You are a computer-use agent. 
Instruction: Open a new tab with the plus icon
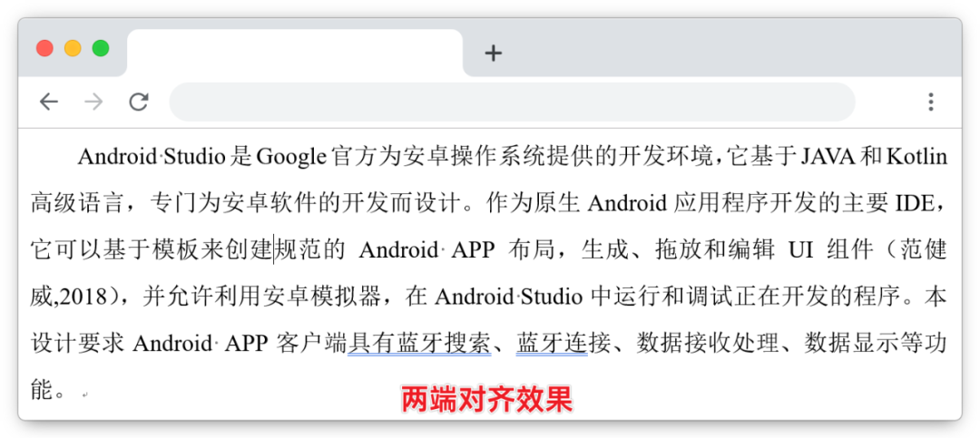coord(493,54)
